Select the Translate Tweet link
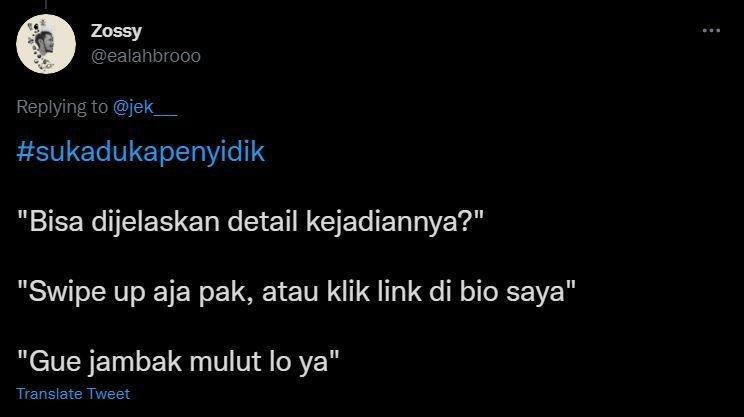Image resolution: width=744 pixels, height=417 pixels. [73, 394]
